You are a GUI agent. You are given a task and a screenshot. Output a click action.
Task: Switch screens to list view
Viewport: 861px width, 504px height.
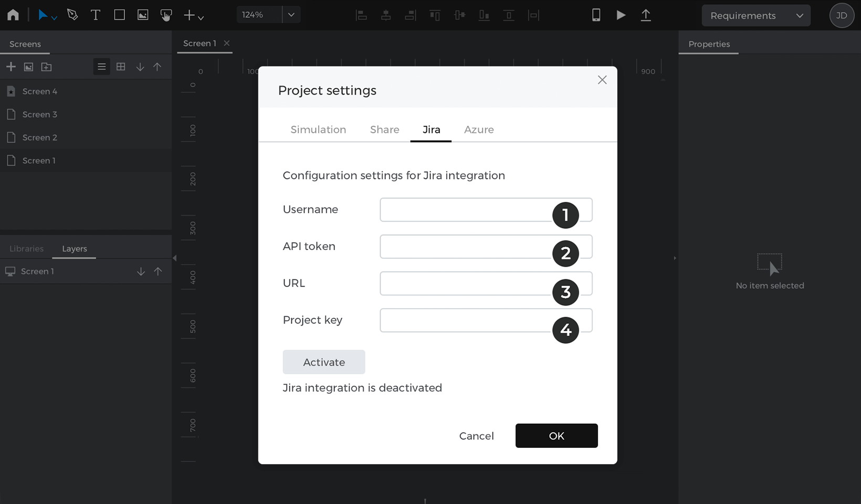click(x=102, y=67)
